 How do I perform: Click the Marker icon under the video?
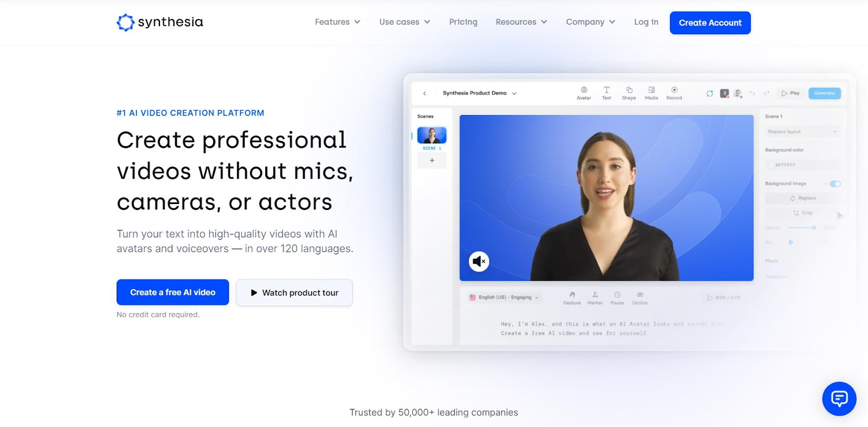595,298
